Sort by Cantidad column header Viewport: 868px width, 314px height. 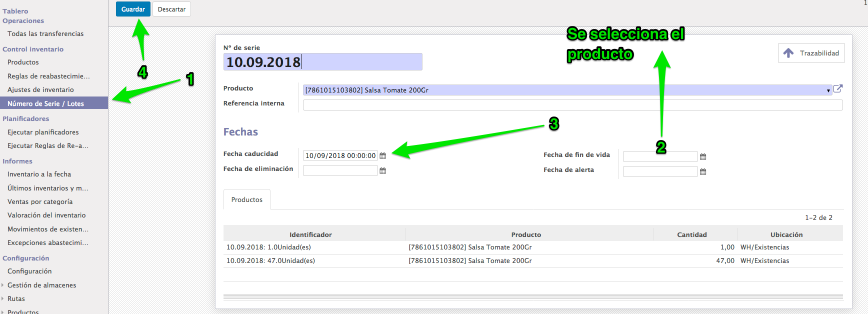tap(692, 234)
